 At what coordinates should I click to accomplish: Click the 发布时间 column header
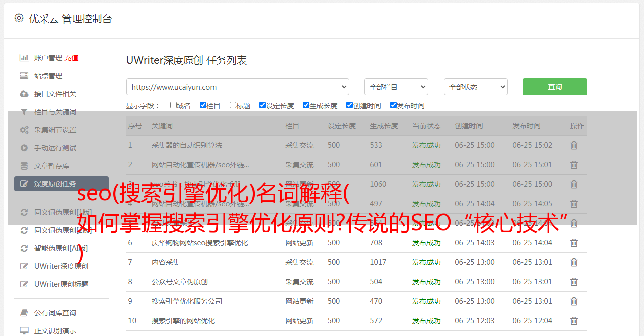tap(526, 126)
